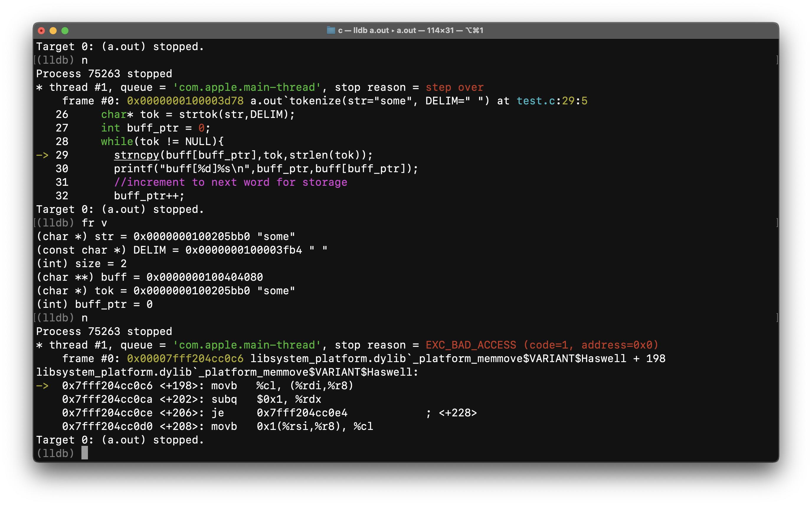Click '(int) buff_ptr = 0' line
This screenshot has width=812, height=506.
pos(94,304)
